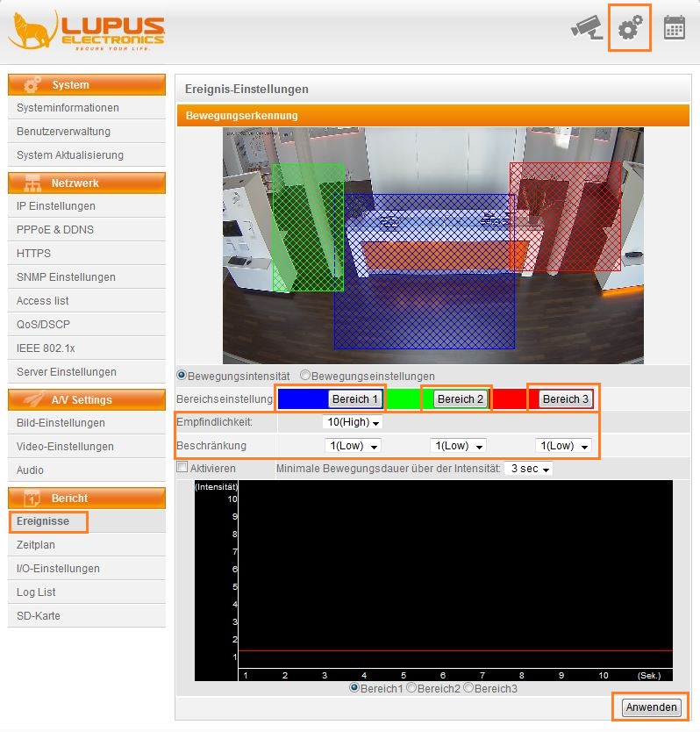This screenshot has width=700, height=732.
Task: Enable the Aktivieren checkbox
Action: 182,469
